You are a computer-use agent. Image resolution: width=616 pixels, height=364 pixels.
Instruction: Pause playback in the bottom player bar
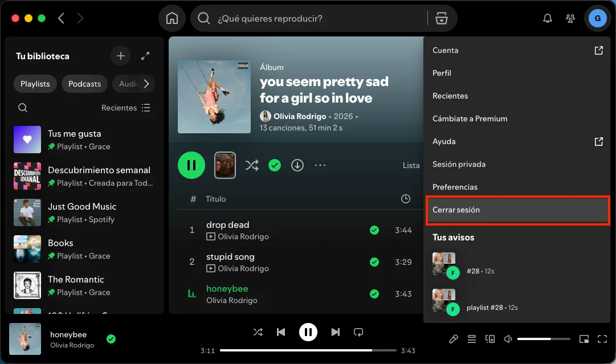[x=308, y=332]
